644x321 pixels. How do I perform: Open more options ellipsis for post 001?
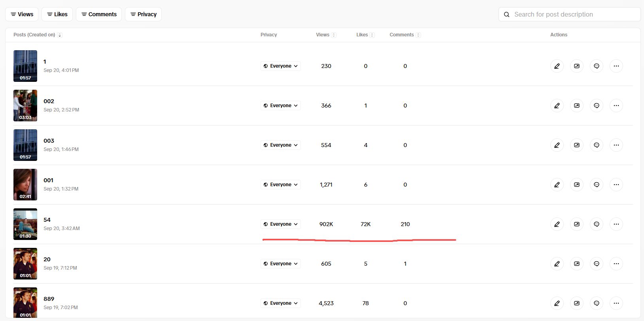[x=616, y=185]
